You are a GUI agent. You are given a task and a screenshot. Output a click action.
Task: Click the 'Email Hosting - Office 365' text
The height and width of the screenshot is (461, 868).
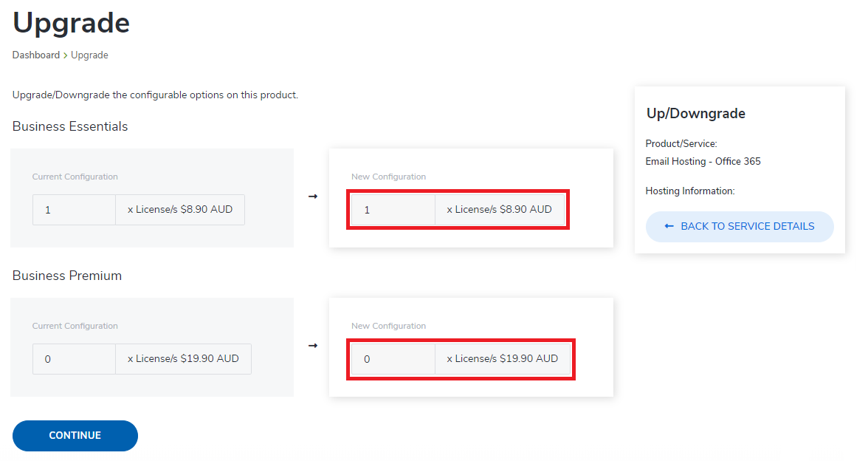703,161
